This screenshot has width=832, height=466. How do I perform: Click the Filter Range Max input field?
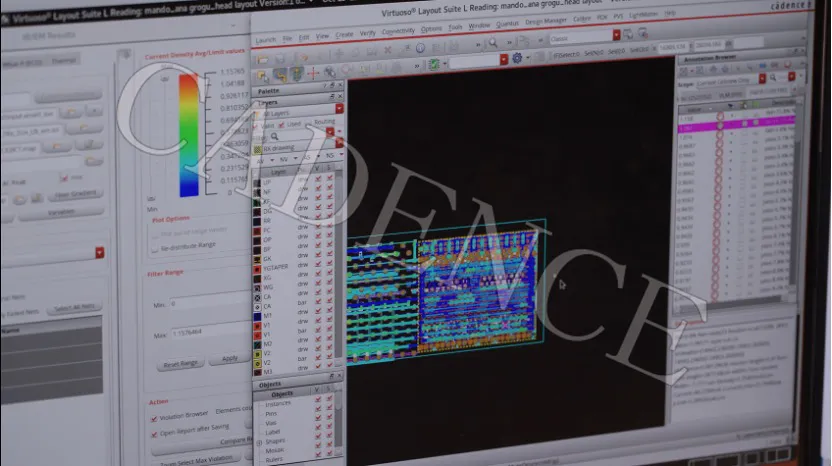210,331
